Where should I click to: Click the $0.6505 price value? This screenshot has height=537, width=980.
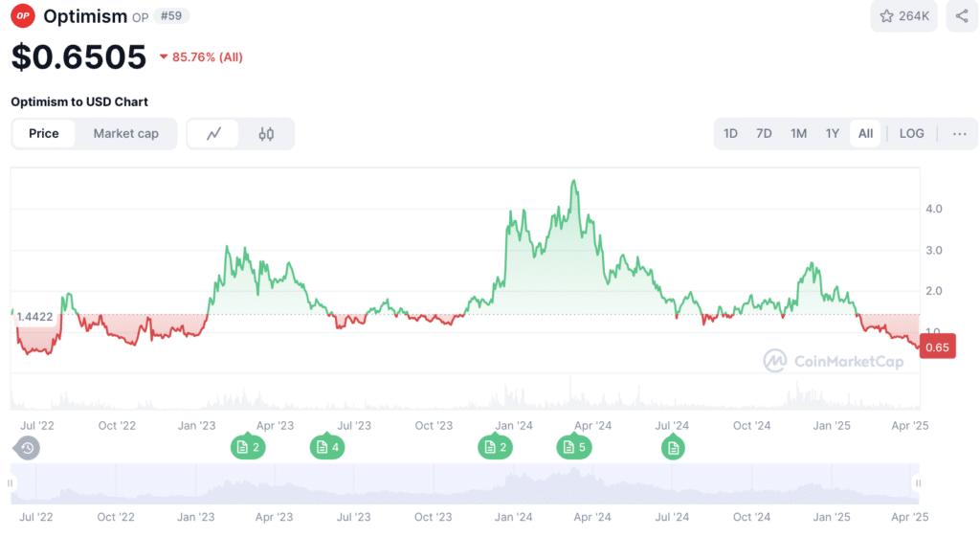coord(78,56)
